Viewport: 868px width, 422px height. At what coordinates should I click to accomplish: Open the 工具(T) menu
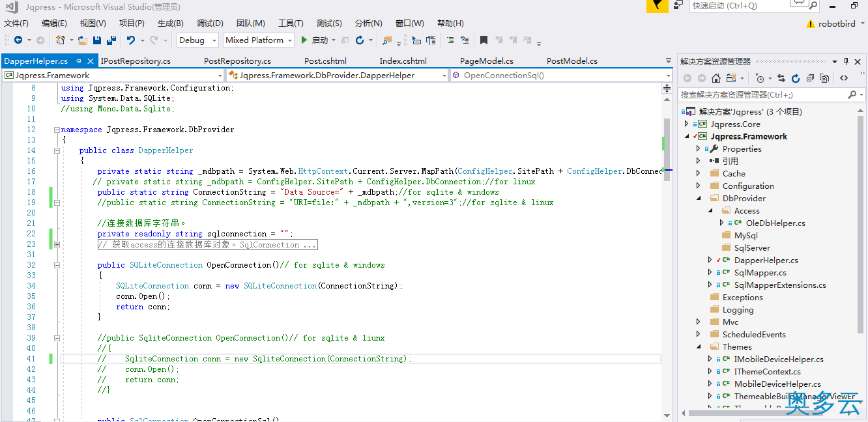[291, 23]
